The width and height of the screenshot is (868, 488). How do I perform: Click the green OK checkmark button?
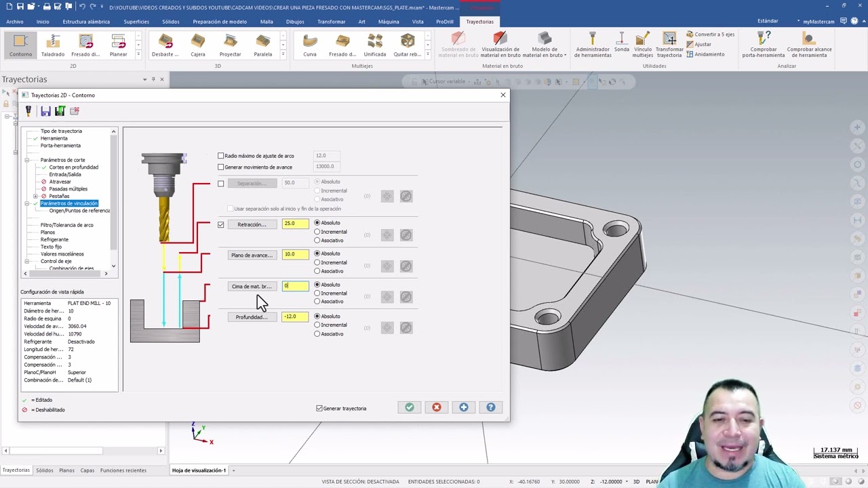tap(410, 407)
